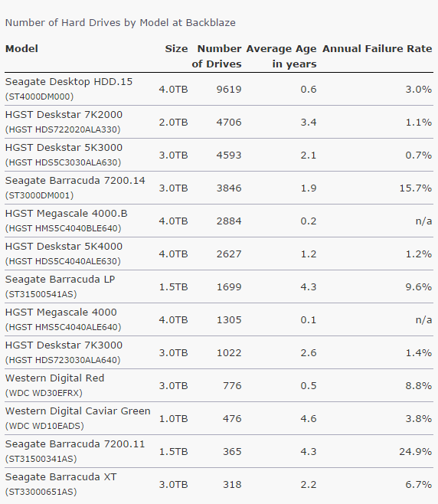
Task: Click the Seagate Barracuda XT model name
Action: pyautogui.click(x=60, y=477)
